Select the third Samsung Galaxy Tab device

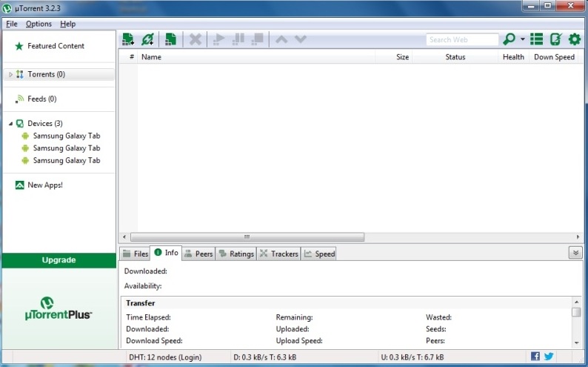coord(67,161)
